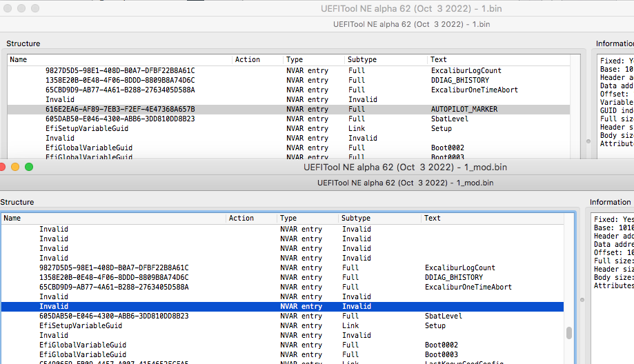Select the Invalid entry just above AUTOPILOT_MARKER in 1.bin
This screenshot has height=364, width=634.
(x=288, y=99)
